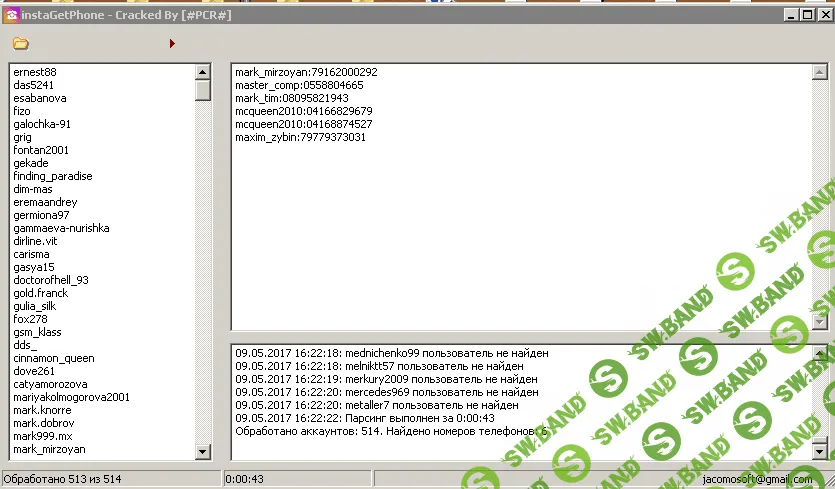Image resolution: width=835 pixels, height=489 pixels.
Task: Select account mariyakolmogorova2001 in the list
Action: 71,397
